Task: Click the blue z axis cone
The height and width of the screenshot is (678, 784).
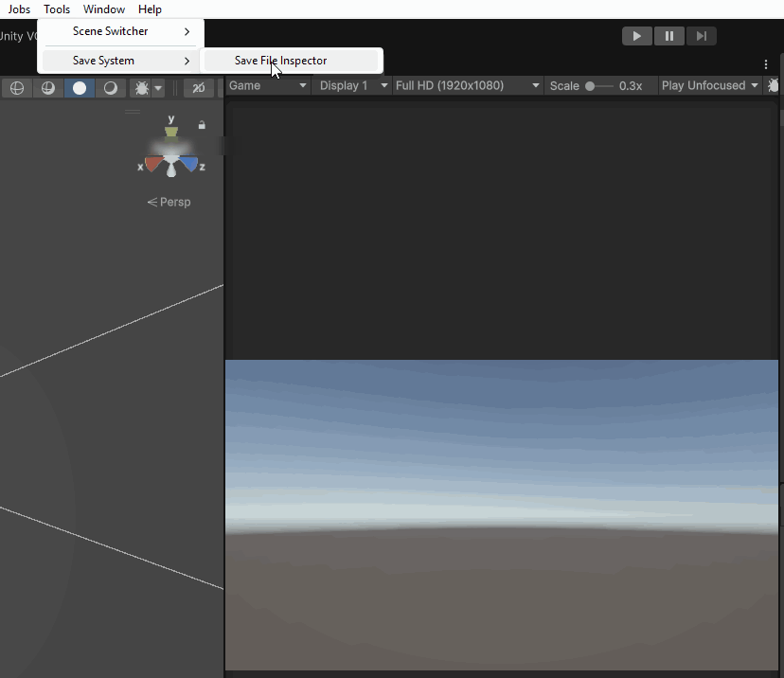Action: click(189, 164)
